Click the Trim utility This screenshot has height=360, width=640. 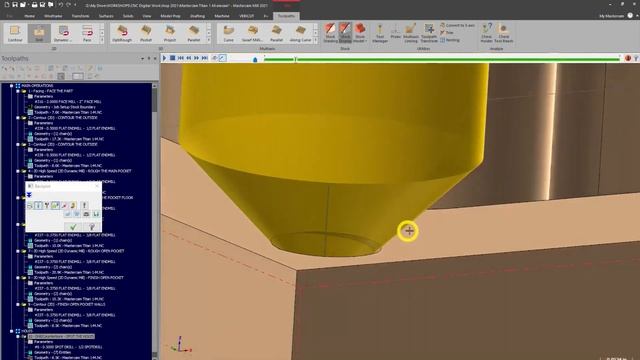click(447, 33)
